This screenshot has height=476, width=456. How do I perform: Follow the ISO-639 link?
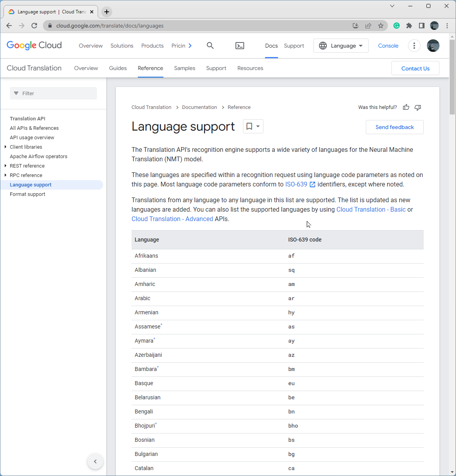(x=296, y=184)
